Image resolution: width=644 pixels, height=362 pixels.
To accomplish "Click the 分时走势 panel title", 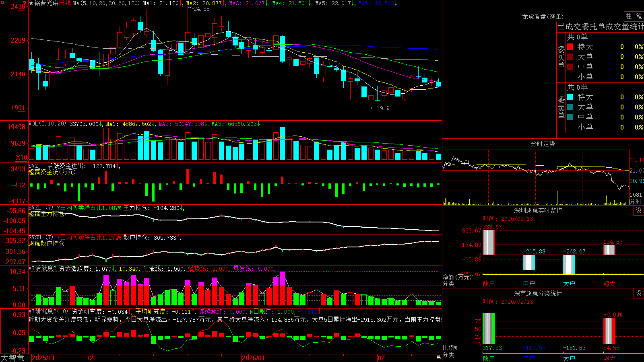I will pos(543,144).
